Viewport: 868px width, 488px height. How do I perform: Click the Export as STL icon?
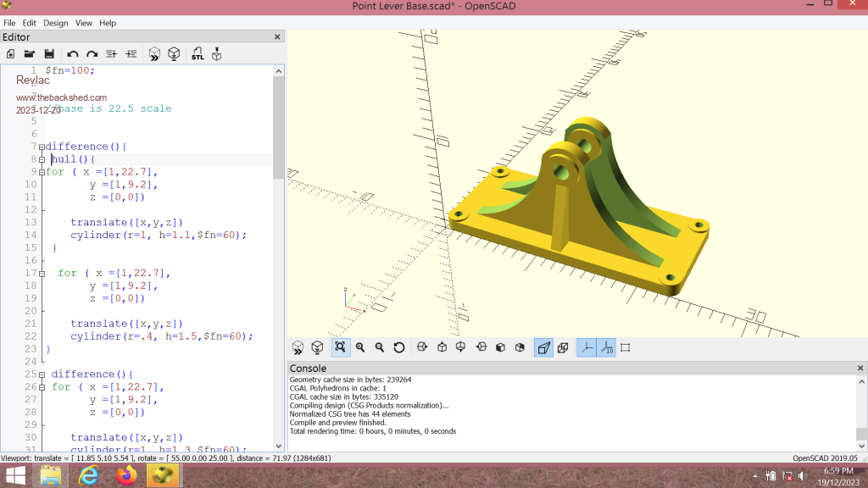(x=198, y=54)
